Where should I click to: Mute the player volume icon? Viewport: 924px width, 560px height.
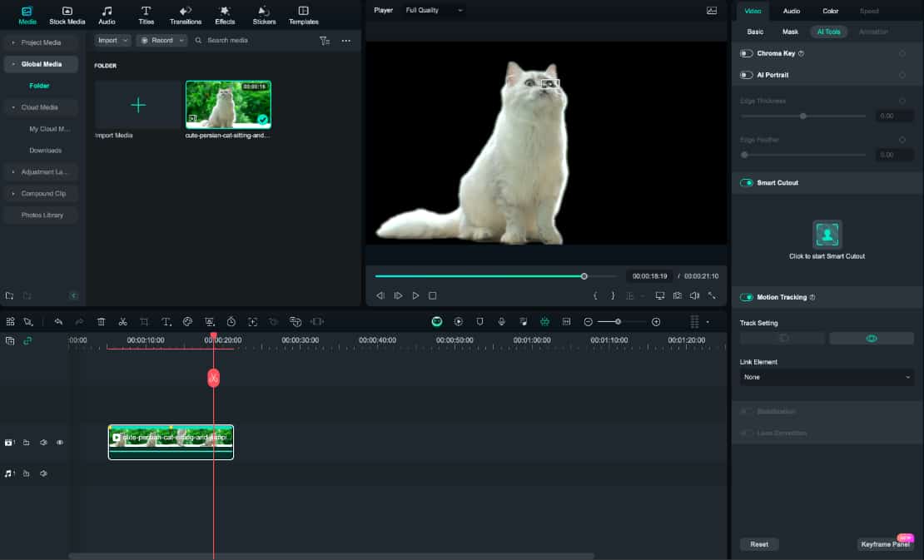[694, 295]
